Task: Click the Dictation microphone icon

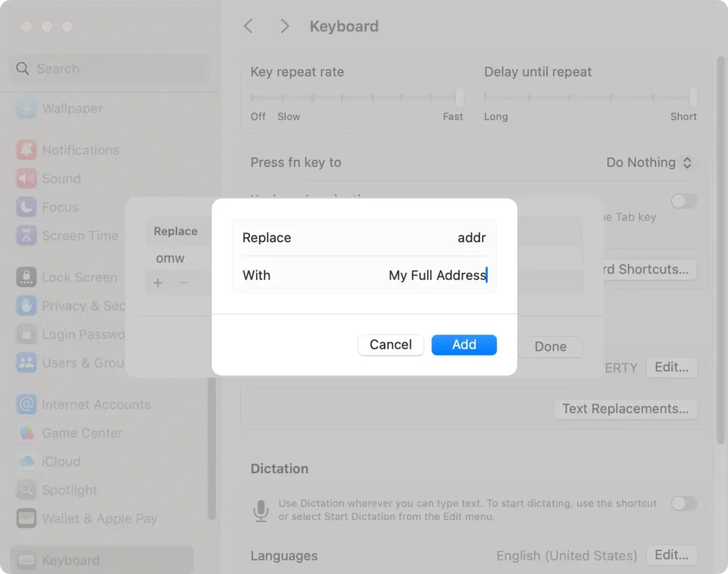Action: coord(262,509)
